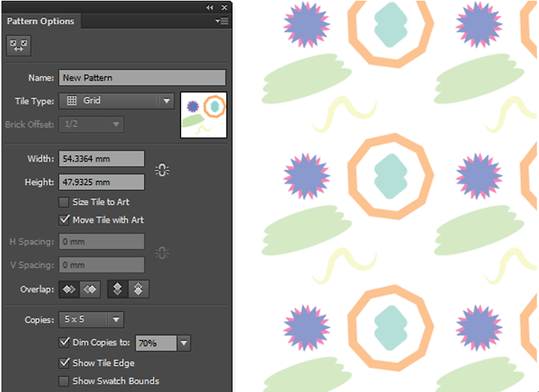Uncheck Show Tile Edge
The height and width of the screenshot is (392, 539).
pos(64,363)
